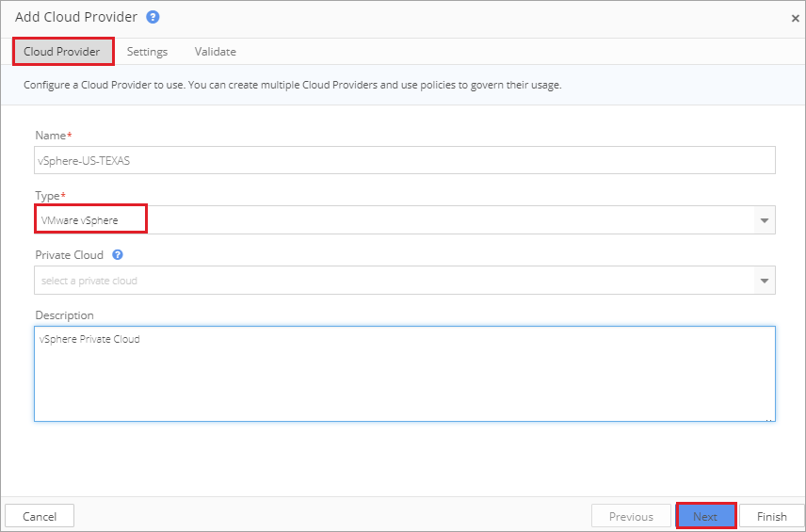Click the Private Cloud label text
The width and height of the screenshot is (806, 532).
(70, 255)
